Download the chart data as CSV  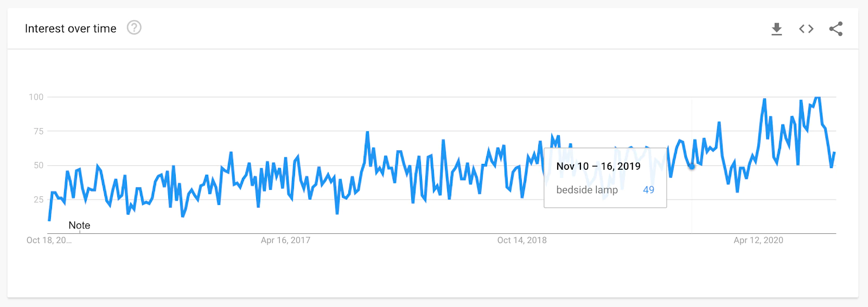777,29
